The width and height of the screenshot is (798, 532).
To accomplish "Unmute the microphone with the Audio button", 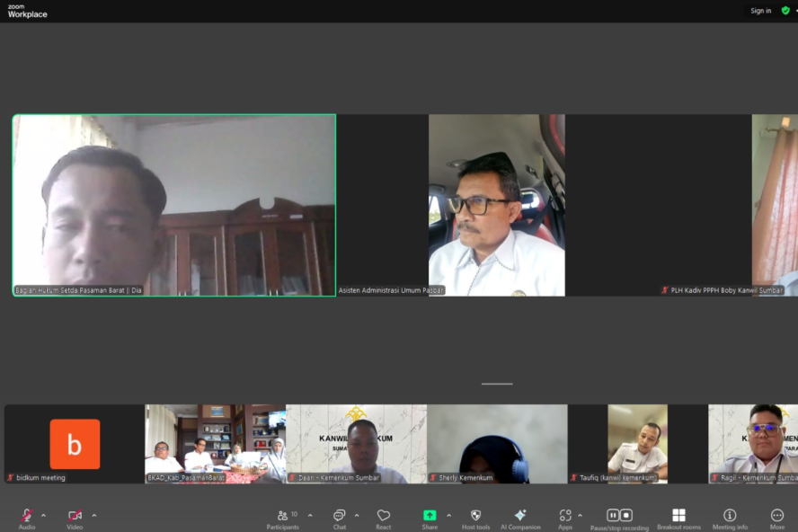I will [27, 516].
